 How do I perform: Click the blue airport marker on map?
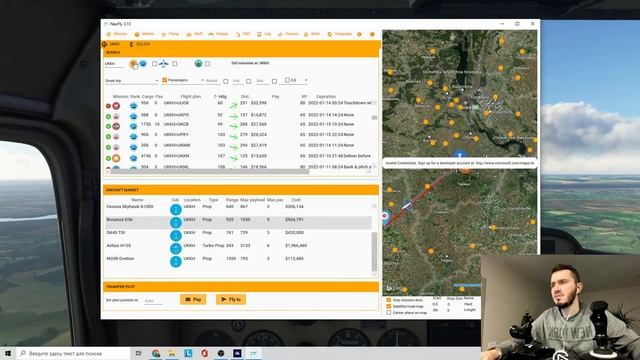pyautogui.click(x=460, y=154)
